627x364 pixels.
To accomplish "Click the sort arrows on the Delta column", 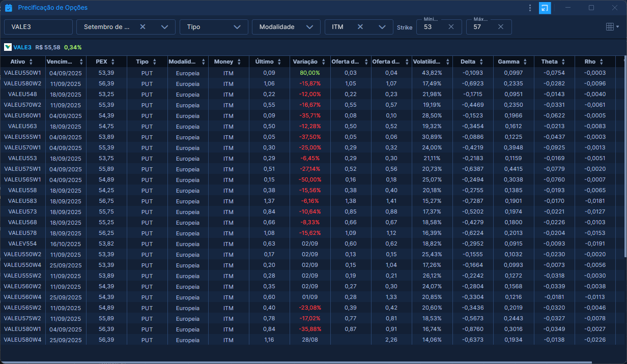I will tap(481, 62).
